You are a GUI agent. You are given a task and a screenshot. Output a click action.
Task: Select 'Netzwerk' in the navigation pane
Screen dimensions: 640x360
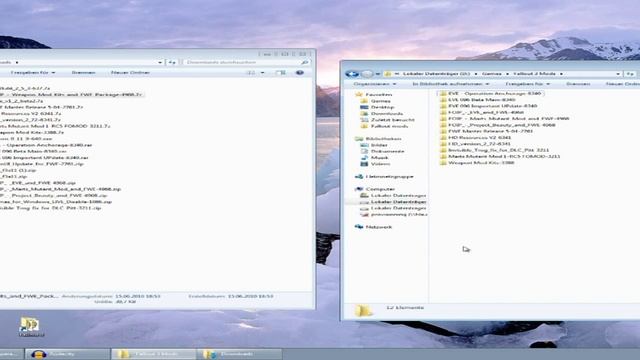378,227
